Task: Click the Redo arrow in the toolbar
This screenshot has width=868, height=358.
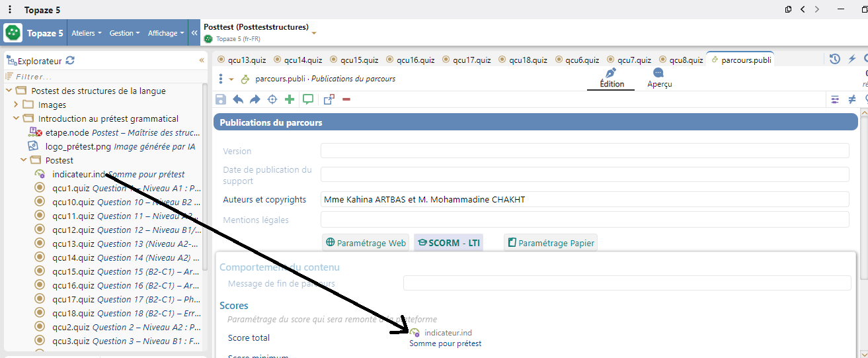Action: click(255, 99)
